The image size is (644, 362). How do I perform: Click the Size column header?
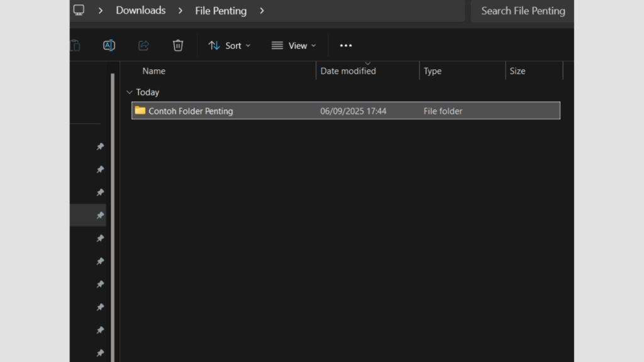pos(518,71)
